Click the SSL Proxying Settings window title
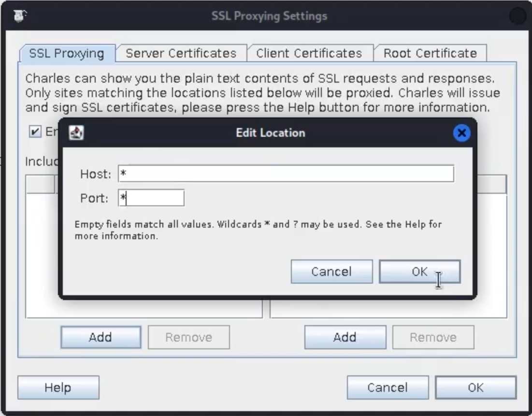Screen dimensions: 532x416 [270, 16]
